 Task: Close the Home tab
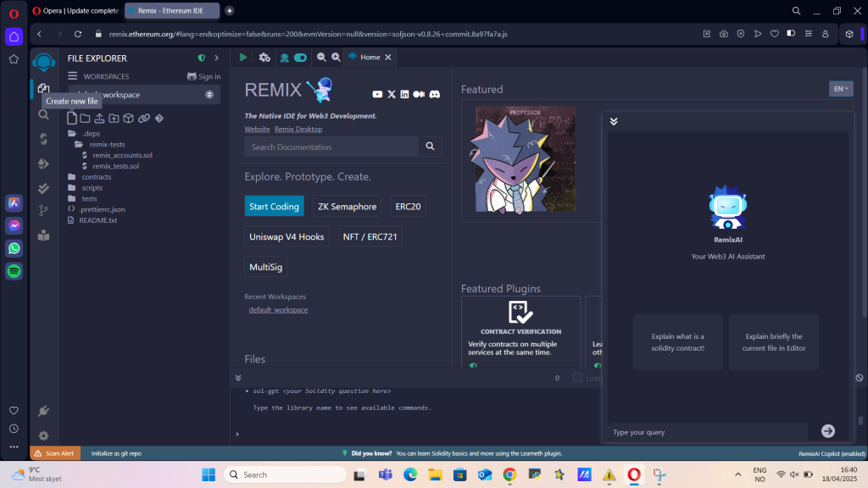click(x=388, y=57)
